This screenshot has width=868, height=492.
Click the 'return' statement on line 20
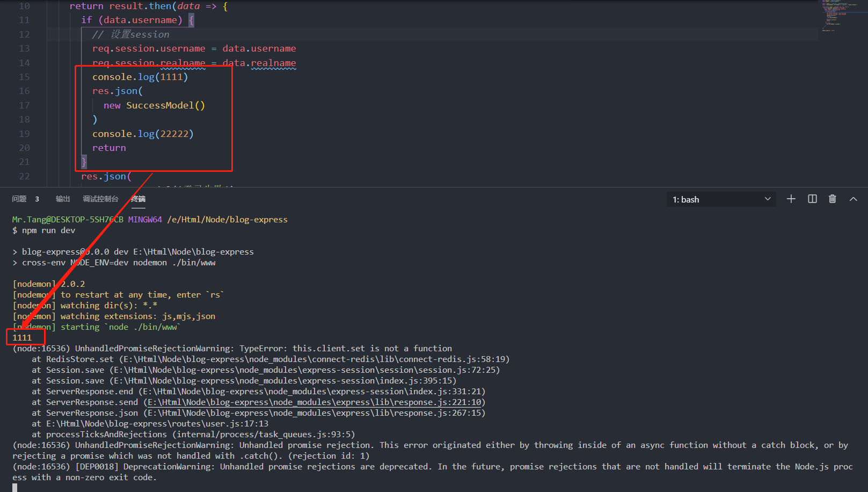pos(109,148)
